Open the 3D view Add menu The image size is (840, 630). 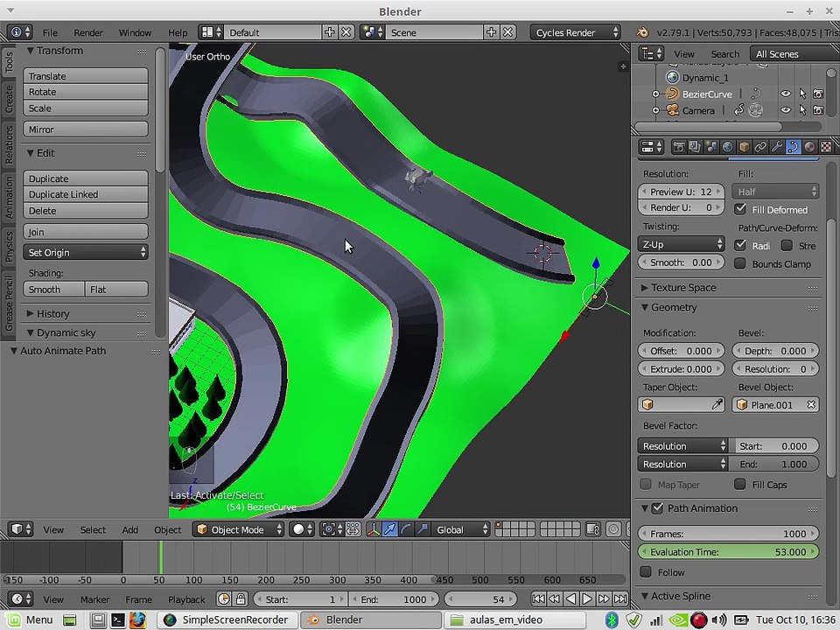(129, 529)
